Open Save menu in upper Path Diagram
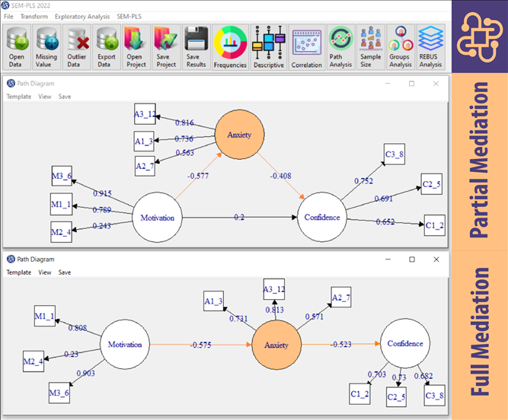This screenshot has width=508, height=420. (x=65, y=97)
